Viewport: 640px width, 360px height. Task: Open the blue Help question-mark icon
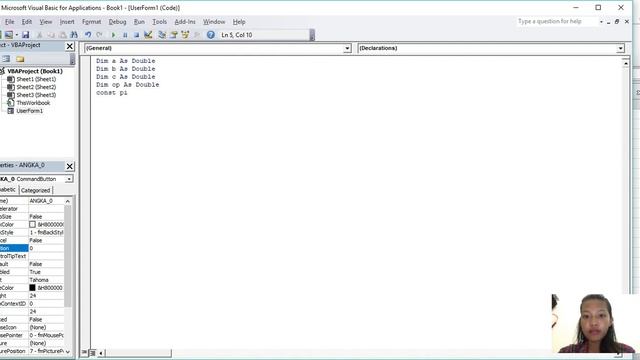(x=211, y=35)
